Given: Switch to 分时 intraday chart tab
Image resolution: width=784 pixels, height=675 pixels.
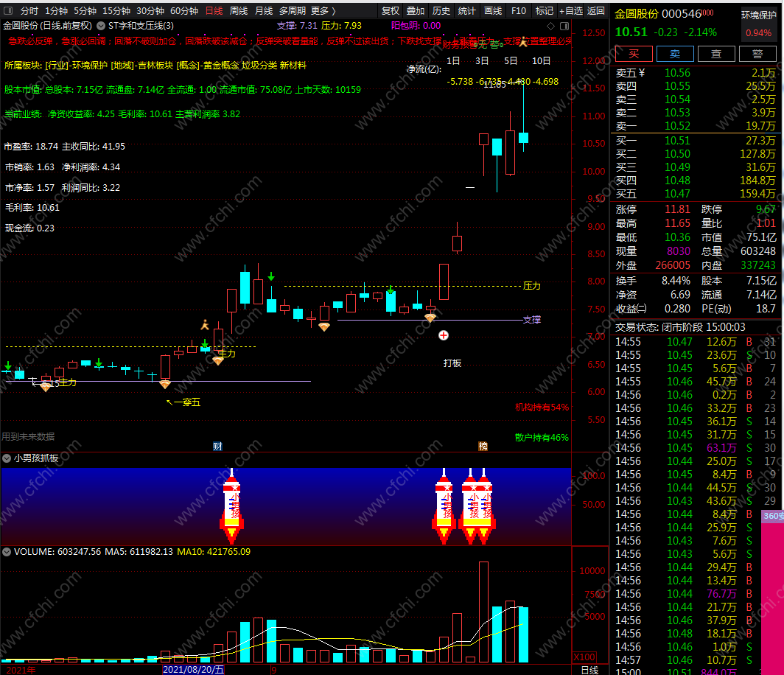Looking at the screenshot, I should coord(29,10).
